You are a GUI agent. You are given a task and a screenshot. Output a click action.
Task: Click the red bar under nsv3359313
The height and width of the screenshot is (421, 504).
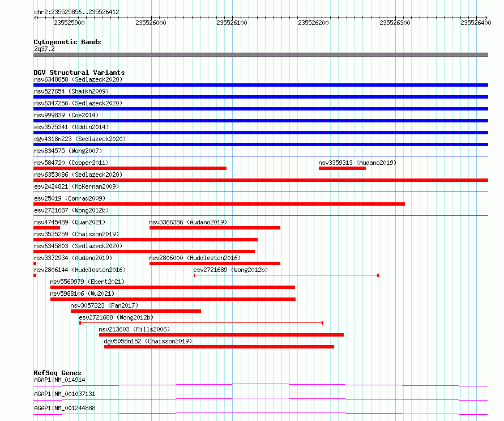pos(342,168)
